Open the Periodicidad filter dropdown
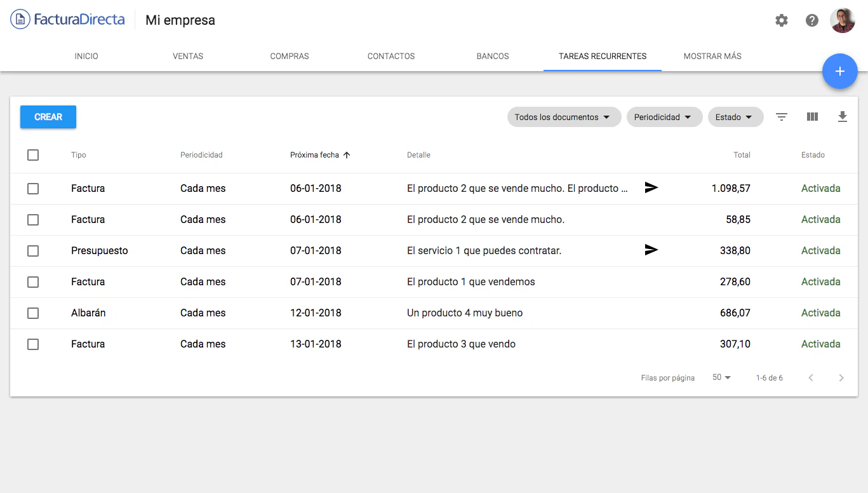Viewport: 868px width, 493px height. [664, 117]
